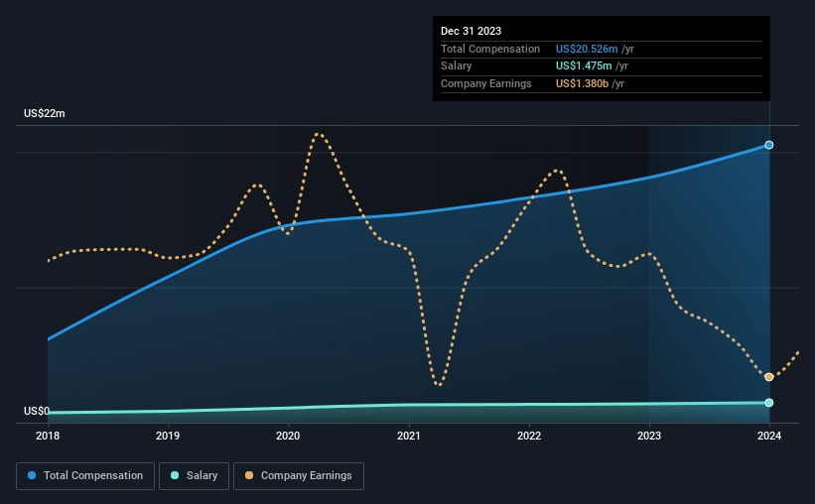Toggle the Total Compensation legend button
This screenshot has height=504, width=815.
[x=85, y=476]
